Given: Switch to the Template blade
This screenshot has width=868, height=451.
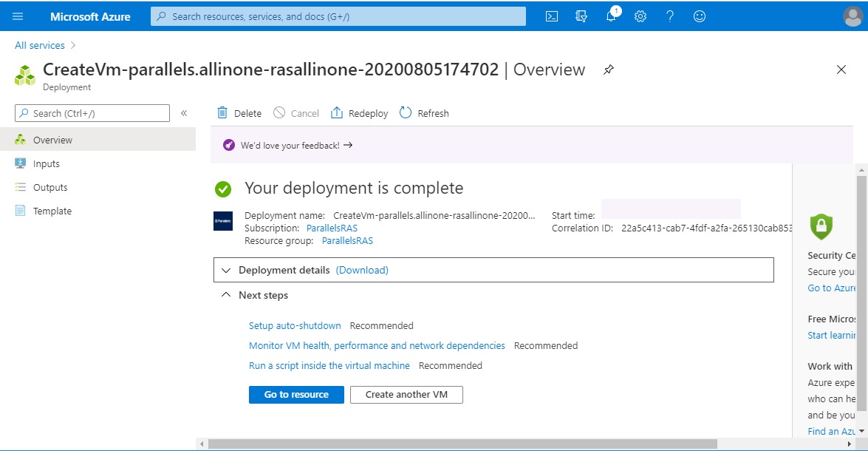Looking at the screenshot, I should [x=52, y=210].
